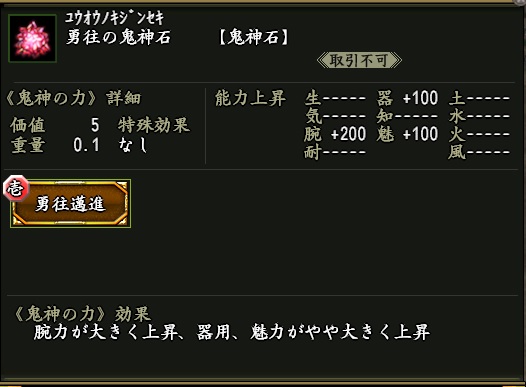Image resolution: width=526 pixels, height=387 pixels.
Task: Select the item name 勇往の鬼神石
Action: point(118,37)
